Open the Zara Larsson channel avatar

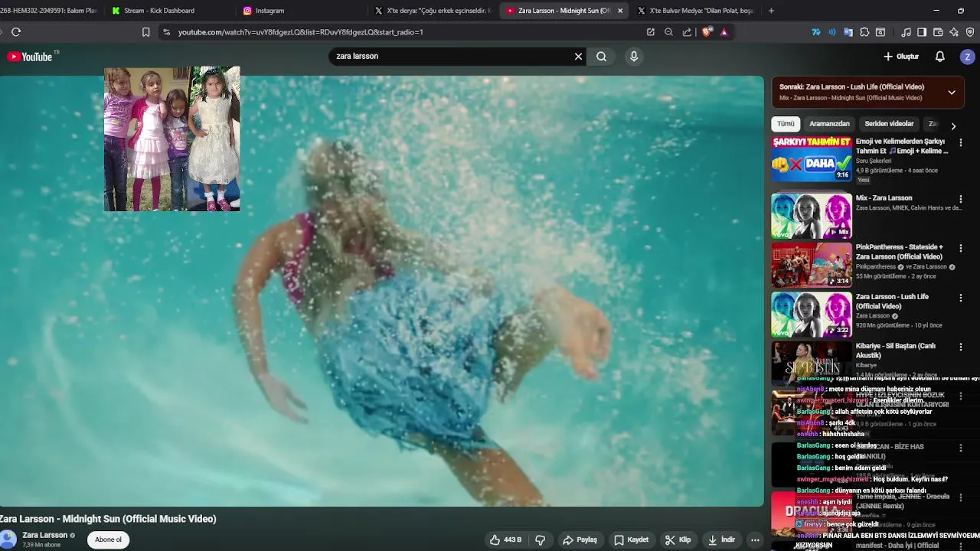pos(8,540)
